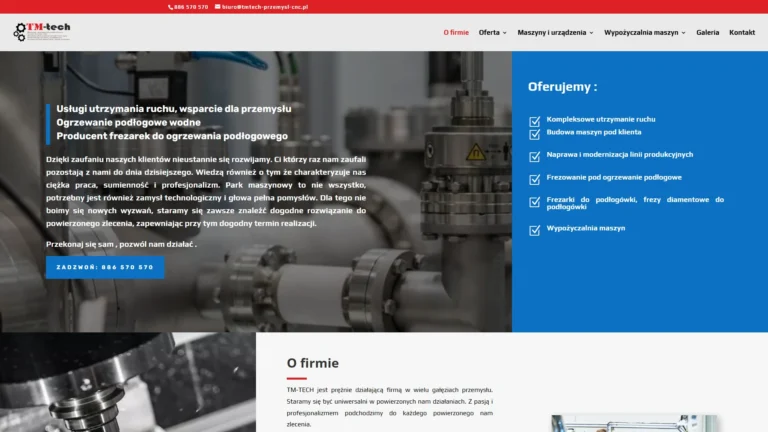Click the envelope email icon

coord(217,7)
